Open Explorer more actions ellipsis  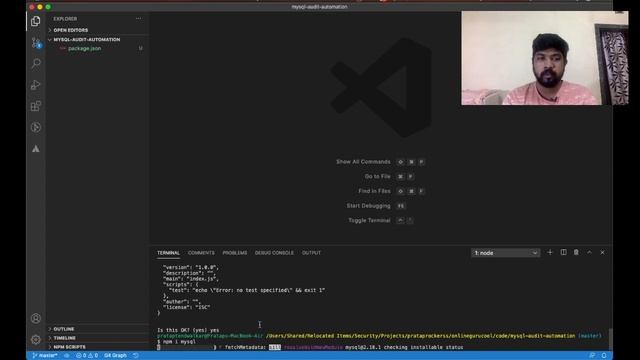(x=139, y=19)
